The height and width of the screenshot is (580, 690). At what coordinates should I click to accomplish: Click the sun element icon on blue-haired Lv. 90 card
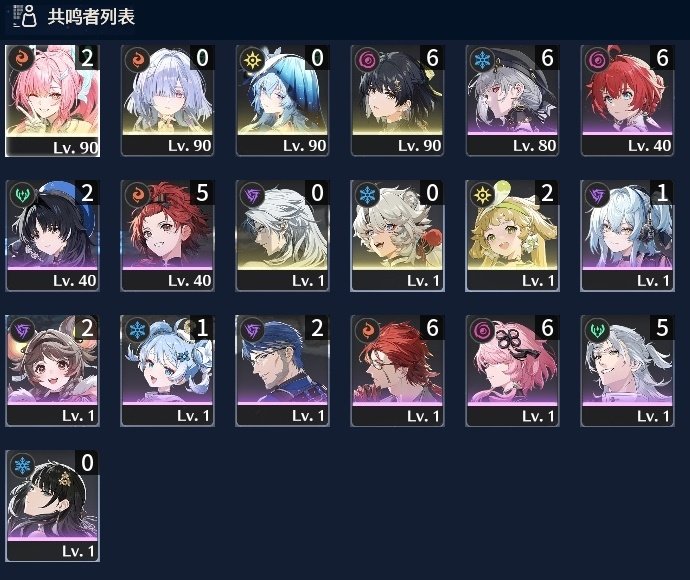coord(252,59)
